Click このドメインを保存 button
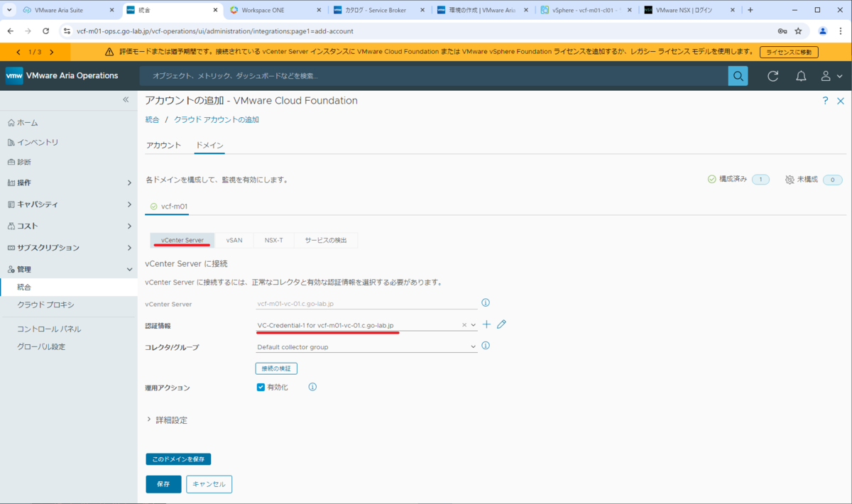 [178, 459]
